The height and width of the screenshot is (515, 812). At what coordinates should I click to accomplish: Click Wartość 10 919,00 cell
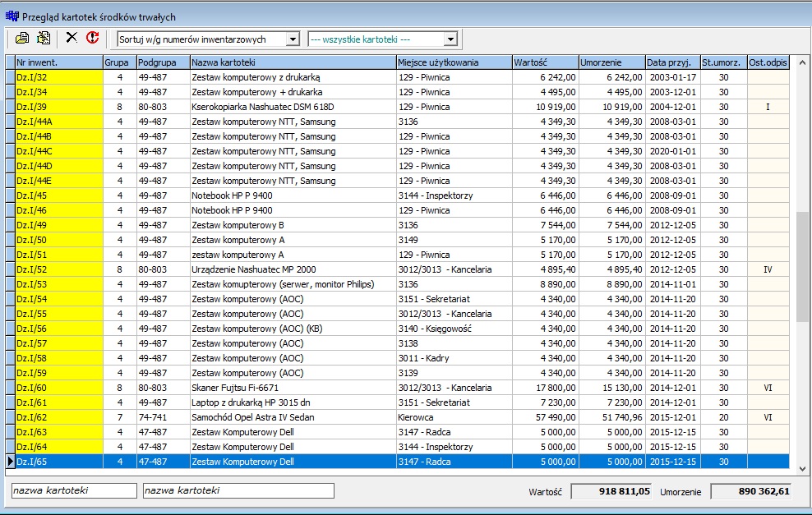click(545, 107)
